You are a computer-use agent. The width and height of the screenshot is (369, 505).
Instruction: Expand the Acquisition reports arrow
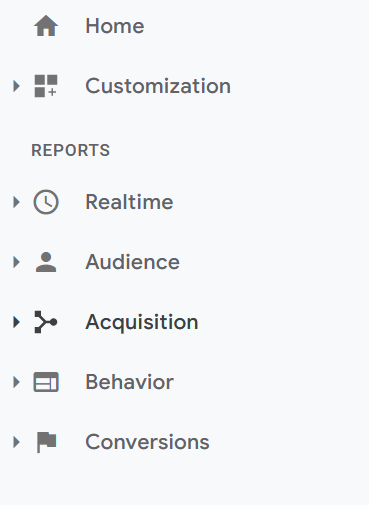pos(16,322)
